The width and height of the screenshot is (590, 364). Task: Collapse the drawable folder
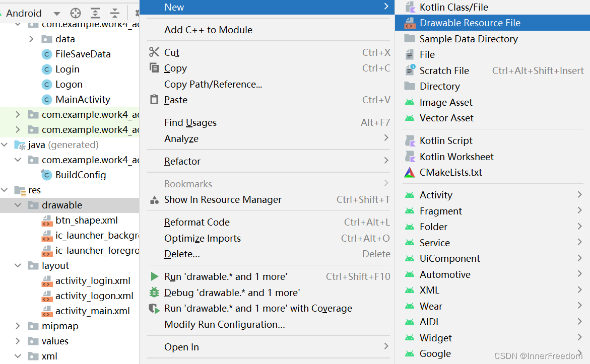(x=18, y=205)
